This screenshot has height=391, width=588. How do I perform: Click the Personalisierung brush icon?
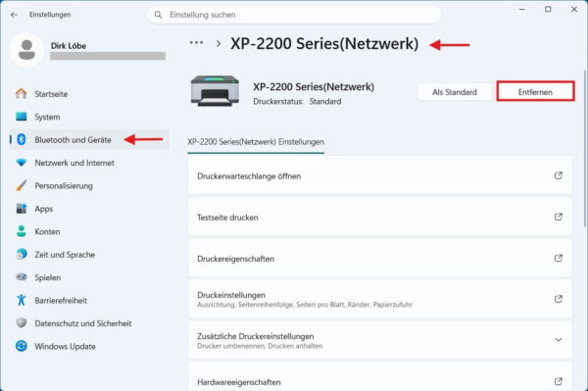[x=22, y=185]
